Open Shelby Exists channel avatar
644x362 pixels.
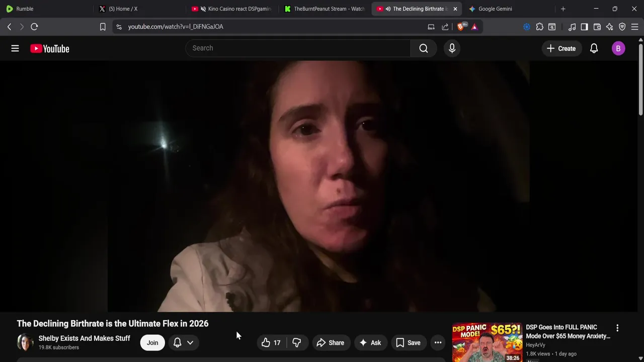click(25, 342)
